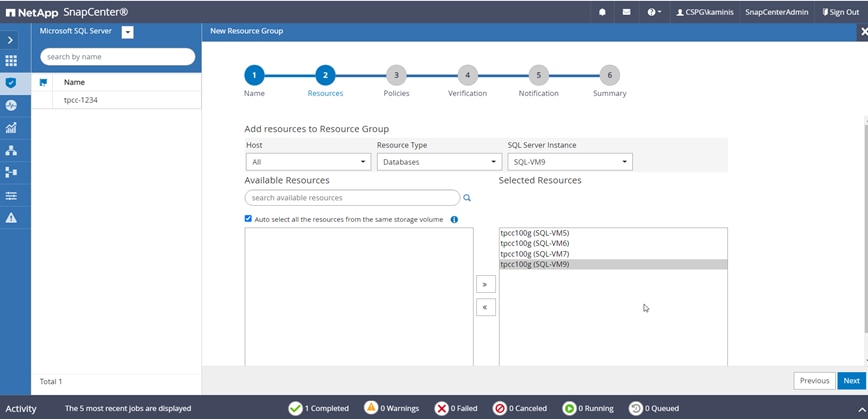Screen dimensions: 868x419
Task: Open the mail envelope icon
Action: [626, 12]
